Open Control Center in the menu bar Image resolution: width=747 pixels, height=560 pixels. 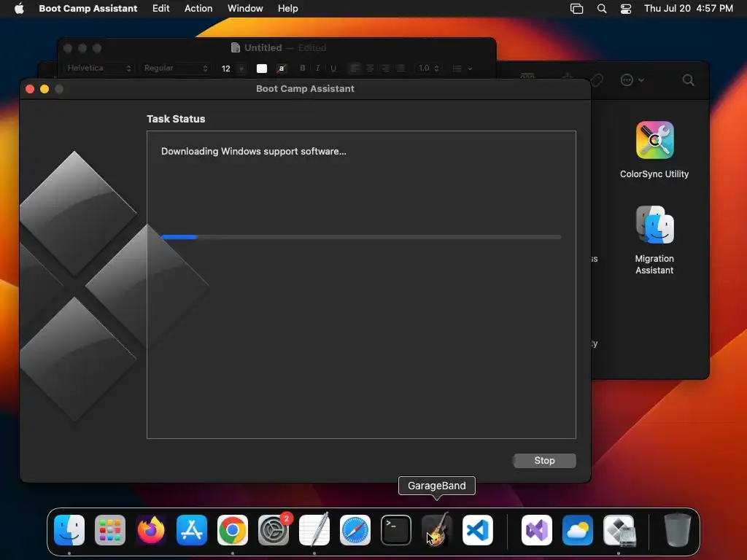tap(625, 9)
